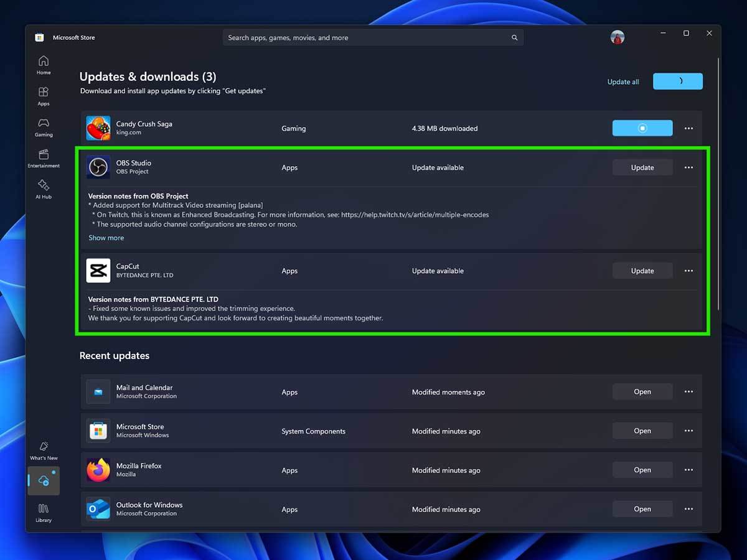This screenshot has width=747, height=560.
Task: Open the AI Hub section
Action: 43,189
